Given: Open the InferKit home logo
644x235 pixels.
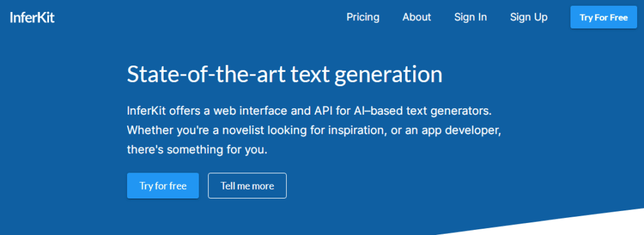Looking at the screenshot, I should pos(32,18).
